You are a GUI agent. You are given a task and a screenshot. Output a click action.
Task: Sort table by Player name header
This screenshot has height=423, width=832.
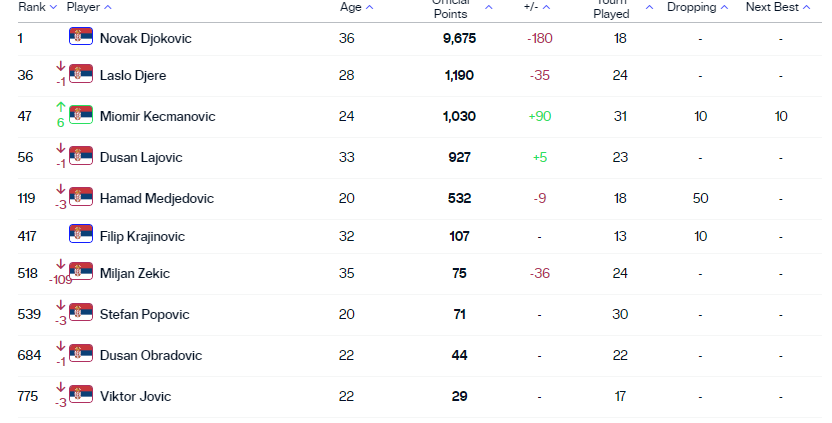(x=89, y=7)
